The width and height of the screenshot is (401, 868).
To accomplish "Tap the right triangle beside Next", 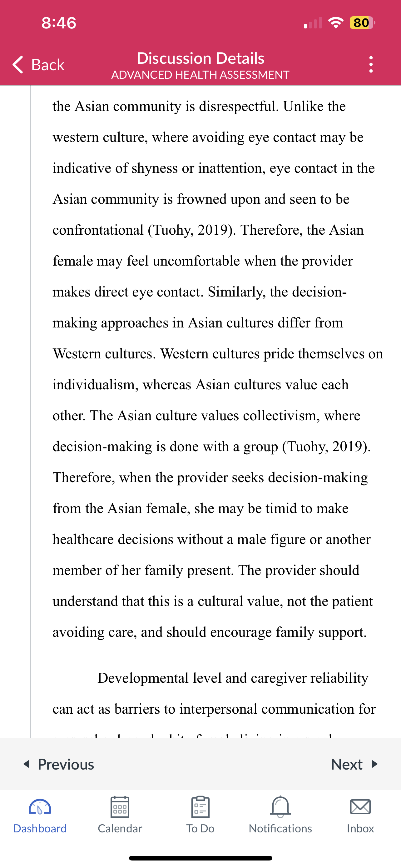I will (x=374, y=764).
